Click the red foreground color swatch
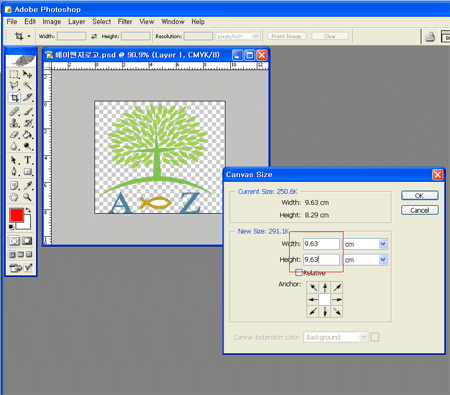 click(x=16, y=214)
